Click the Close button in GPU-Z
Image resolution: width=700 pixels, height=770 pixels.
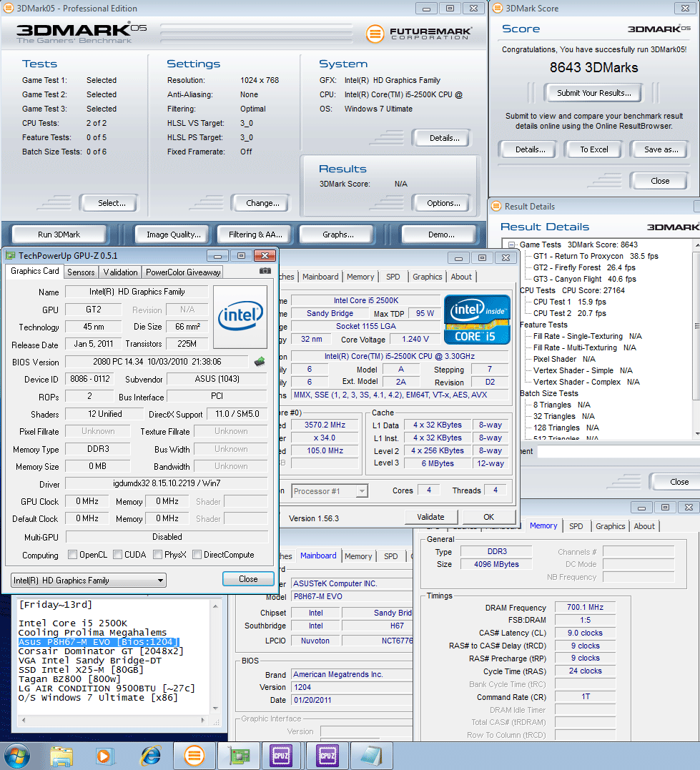tap(248, 579)
